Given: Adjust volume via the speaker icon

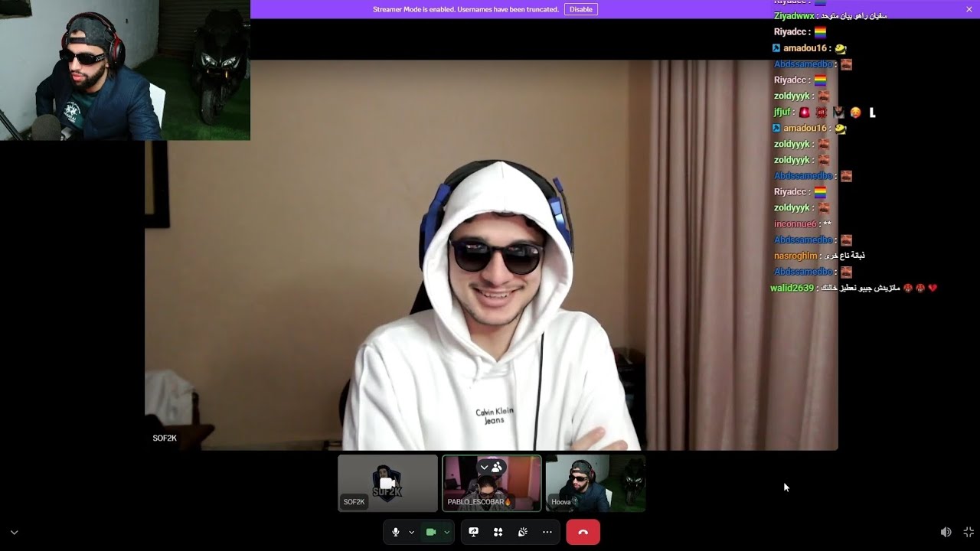Looking at the screenshot, I should [x=946, y=532].
